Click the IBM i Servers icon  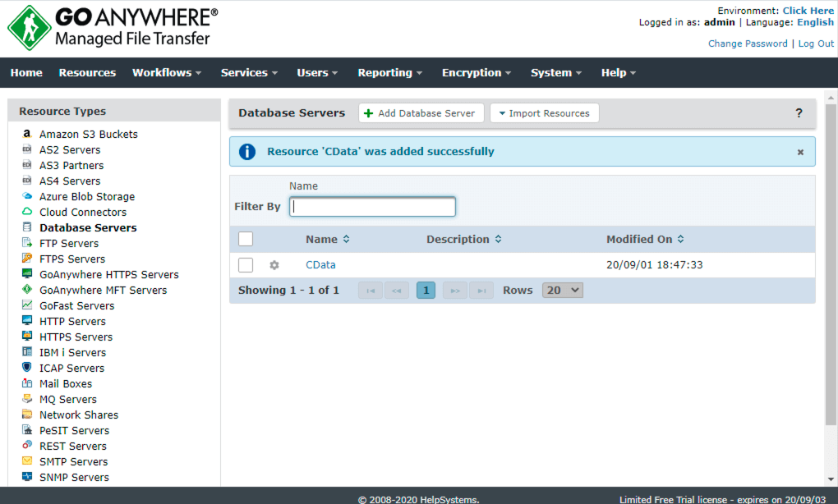click(x=27, y=351)
